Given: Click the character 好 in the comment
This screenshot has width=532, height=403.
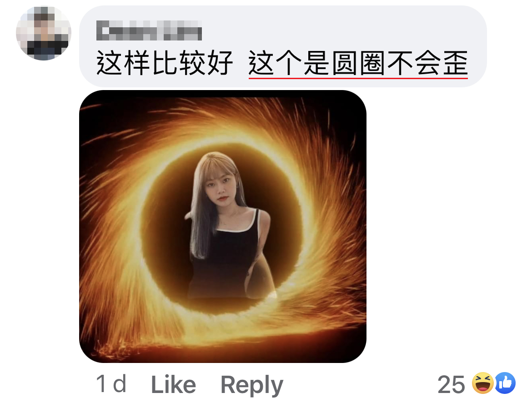Looking at the screenshot, I should 220,63.
